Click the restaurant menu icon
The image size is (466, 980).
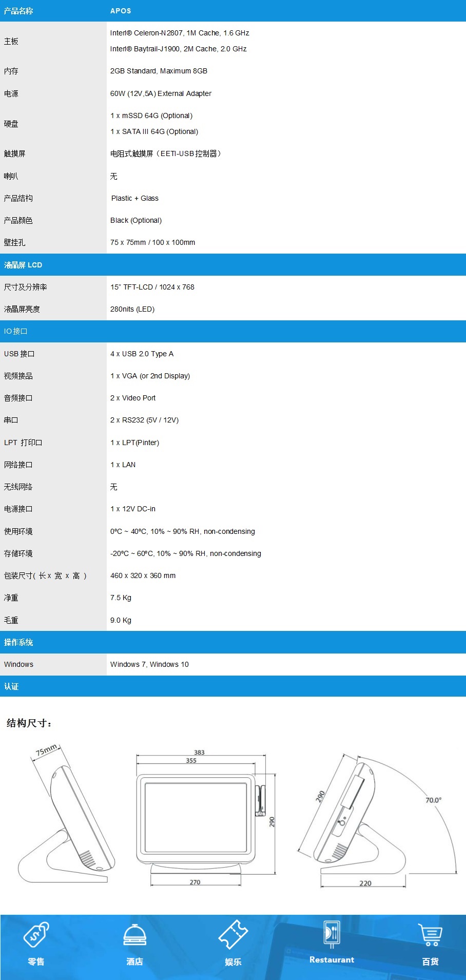pyautogui.click(x=332, y=934)
